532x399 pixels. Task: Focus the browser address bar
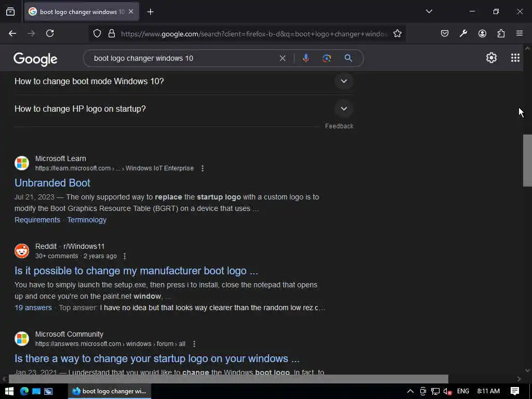(x=254, y=34)
